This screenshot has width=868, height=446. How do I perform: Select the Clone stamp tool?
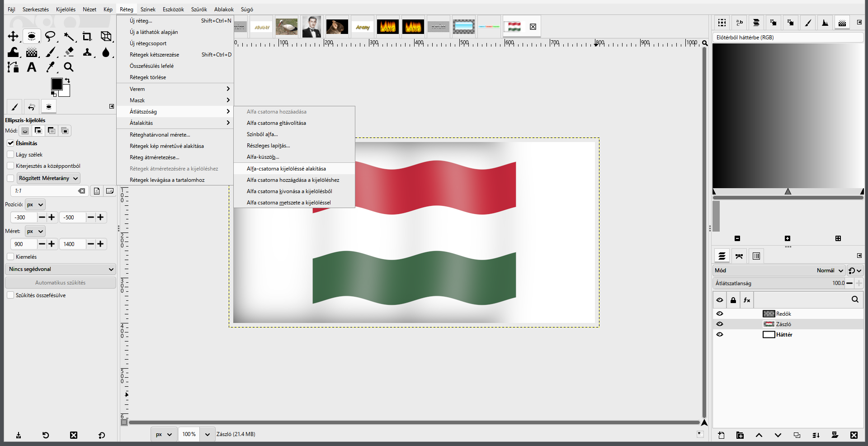[87, 52]
